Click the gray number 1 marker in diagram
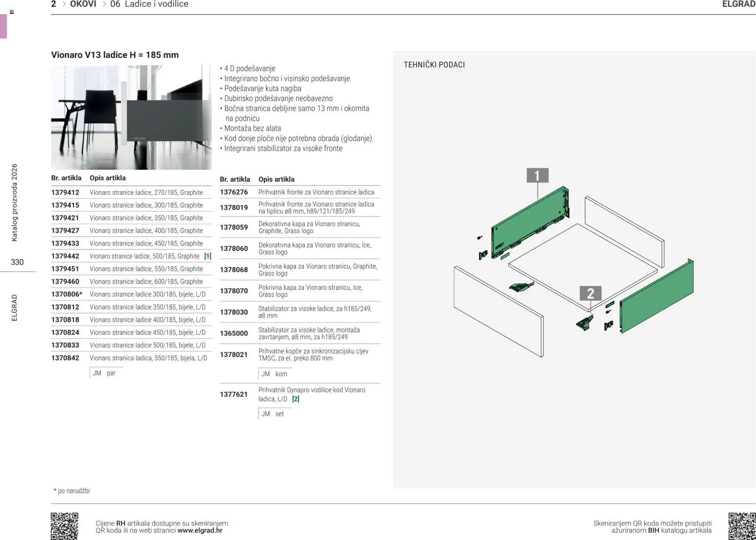The height and width of the screenshot is (540, 756). [x=537, y=175]
